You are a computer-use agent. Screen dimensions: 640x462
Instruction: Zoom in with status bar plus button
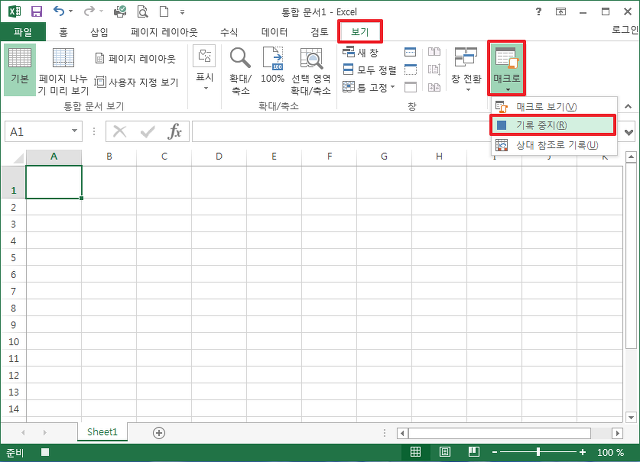[582, 452]
